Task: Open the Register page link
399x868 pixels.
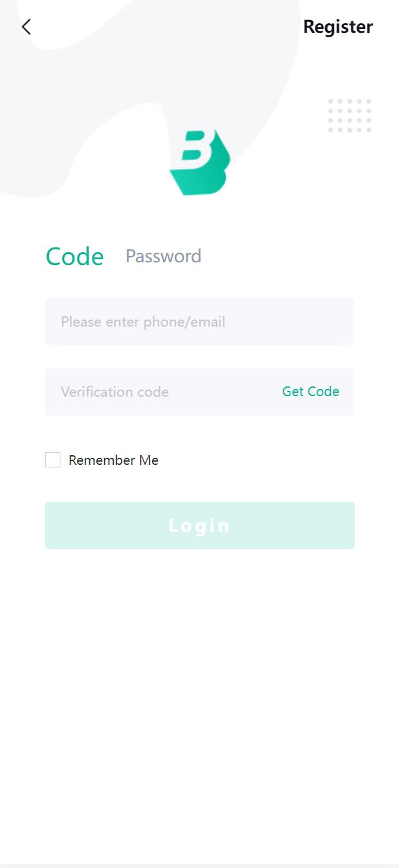Action: pos(337,27)
